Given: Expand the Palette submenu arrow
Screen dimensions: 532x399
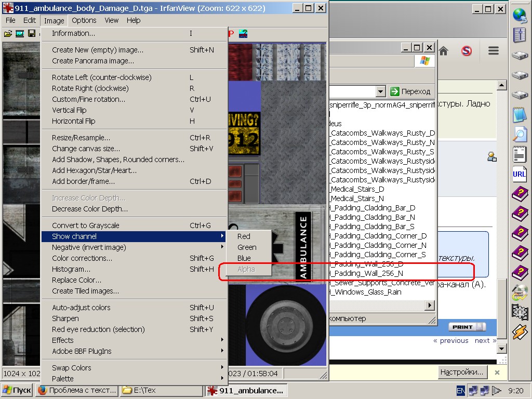Looking at the screenshot, I should pos(222,378).
